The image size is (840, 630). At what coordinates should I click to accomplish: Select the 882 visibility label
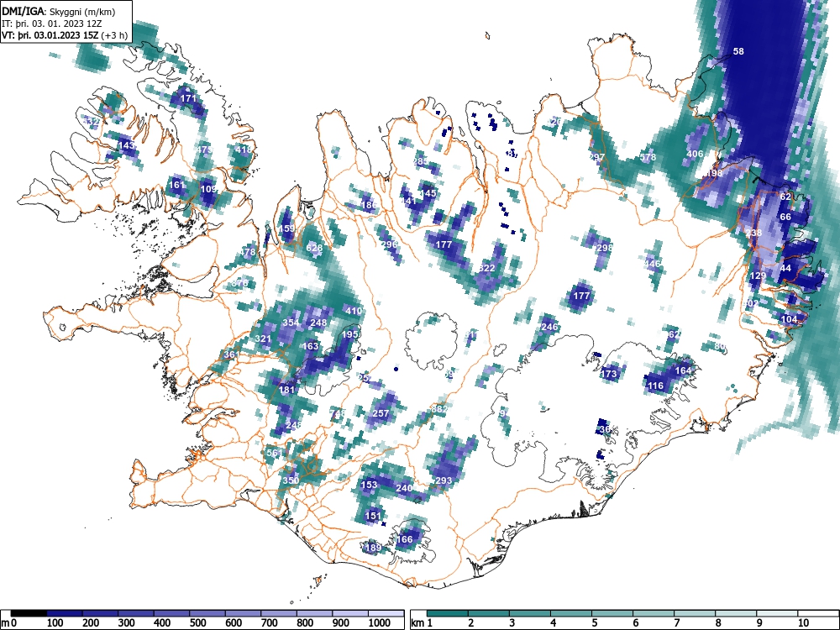pyautogui.click(x=438, y=409)
